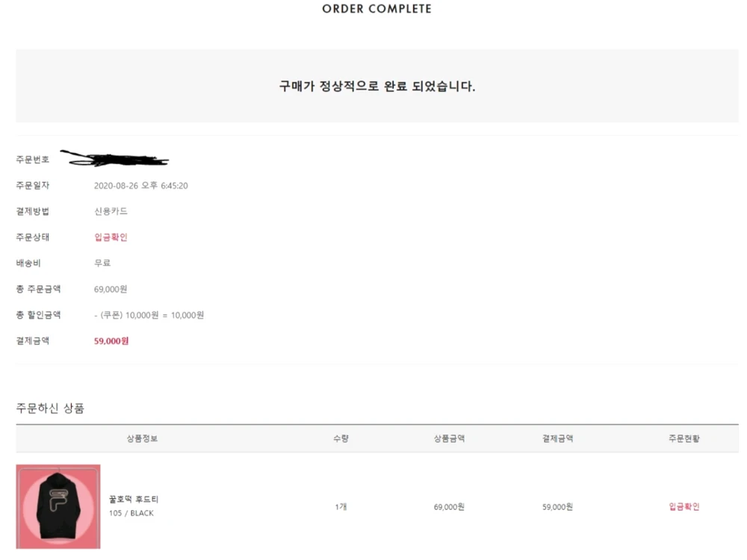Click the coupon discount 10,000원 line

point(149,315)
